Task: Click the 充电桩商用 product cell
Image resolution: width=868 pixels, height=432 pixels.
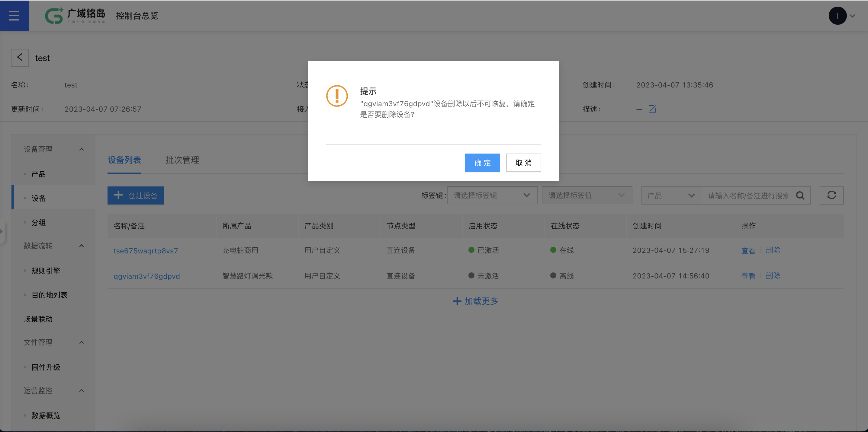Action: [x=240, y=250]
